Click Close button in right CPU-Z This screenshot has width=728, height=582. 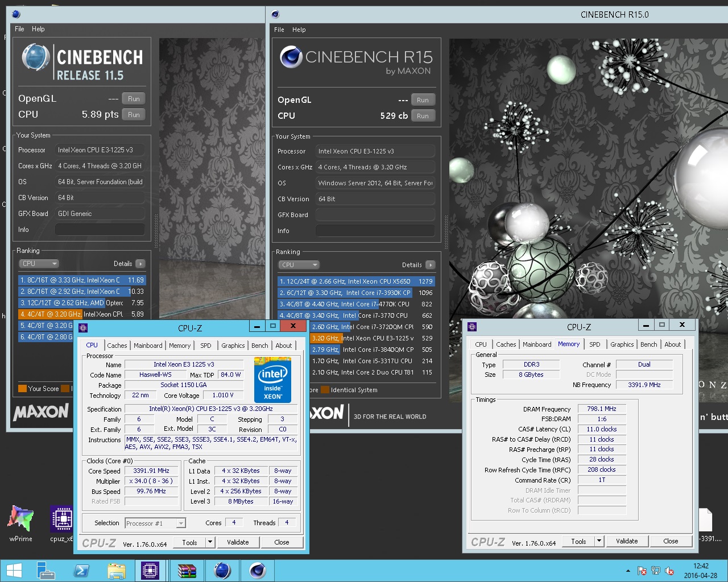tap(671, 541)
